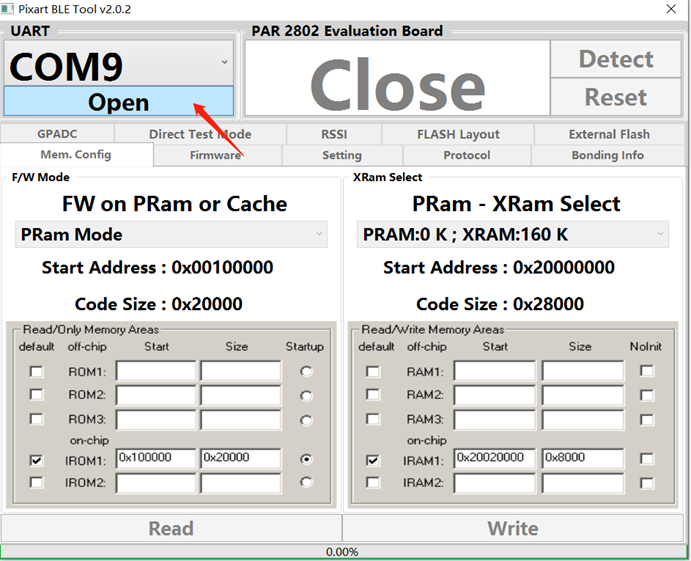Click the Read button

point(171,528)
